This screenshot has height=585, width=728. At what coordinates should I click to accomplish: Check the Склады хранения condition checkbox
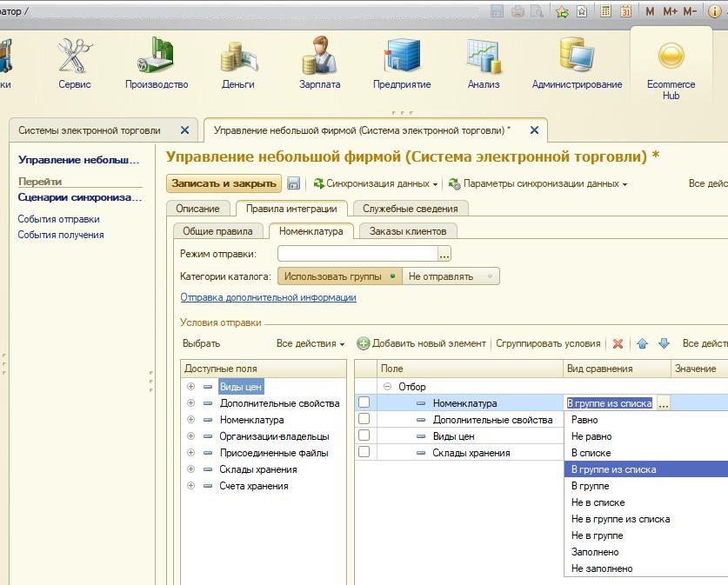click(x=364, y=452)
